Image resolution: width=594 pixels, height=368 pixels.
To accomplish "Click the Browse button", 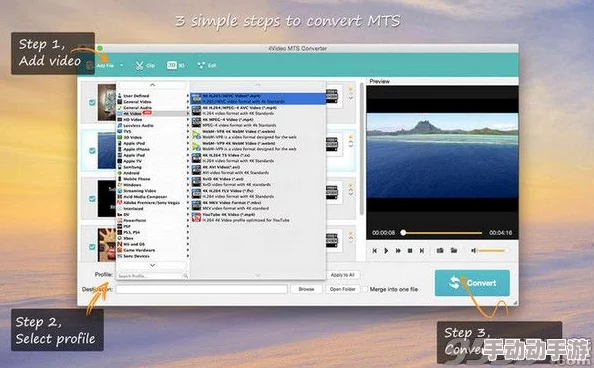I will pos(306,289).
